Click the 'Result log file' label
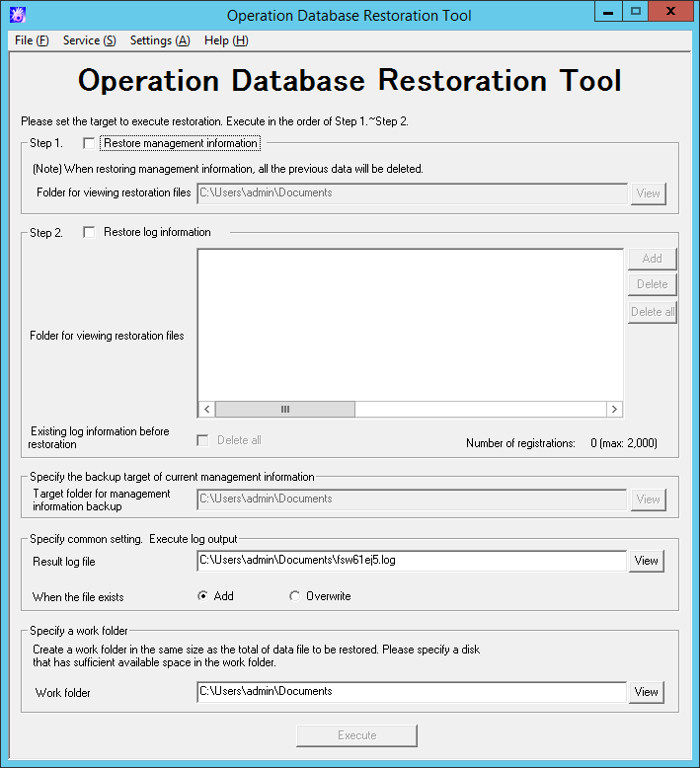The image size is (700, 768). pos(63,562)
